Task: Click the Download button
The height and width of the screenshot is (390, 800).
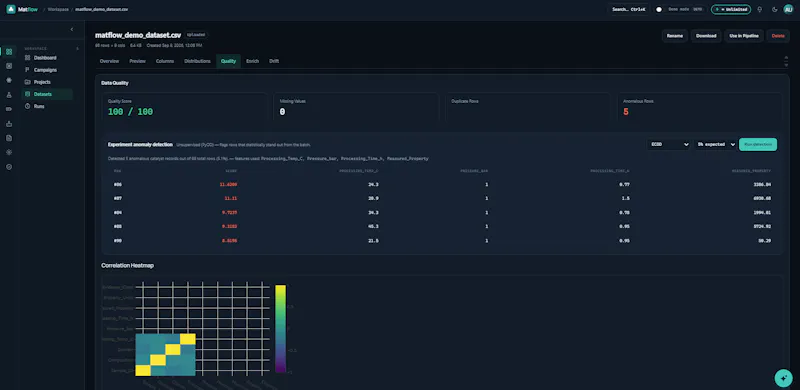Action: coord(706,36)
